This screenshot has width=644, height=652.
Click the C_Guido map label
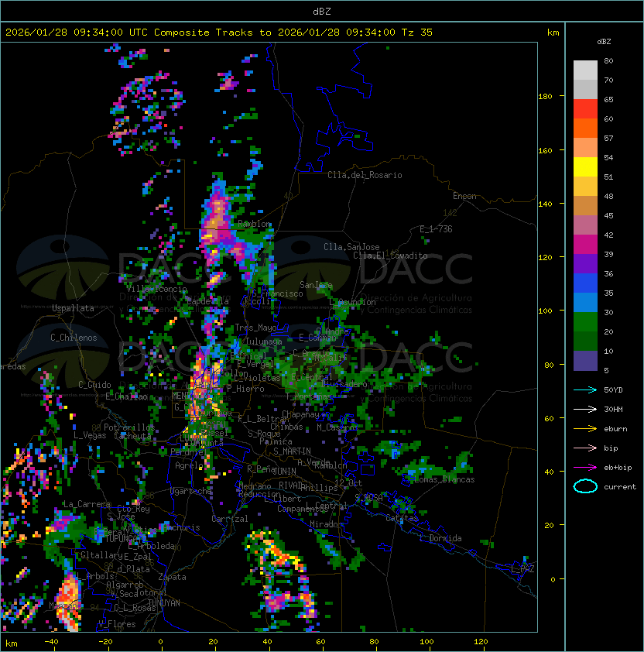pos(94,385)
